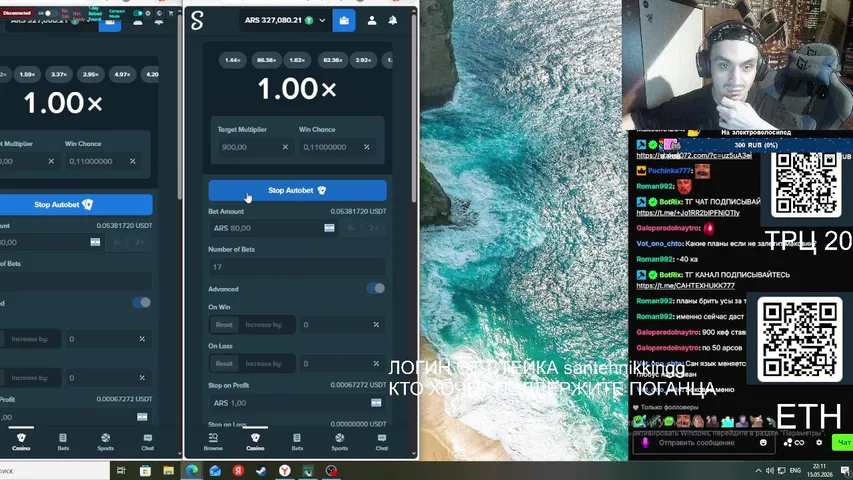Select Reset under On Win in the right window
This screenshot has height=480, width=853.
tap(224, 325)
